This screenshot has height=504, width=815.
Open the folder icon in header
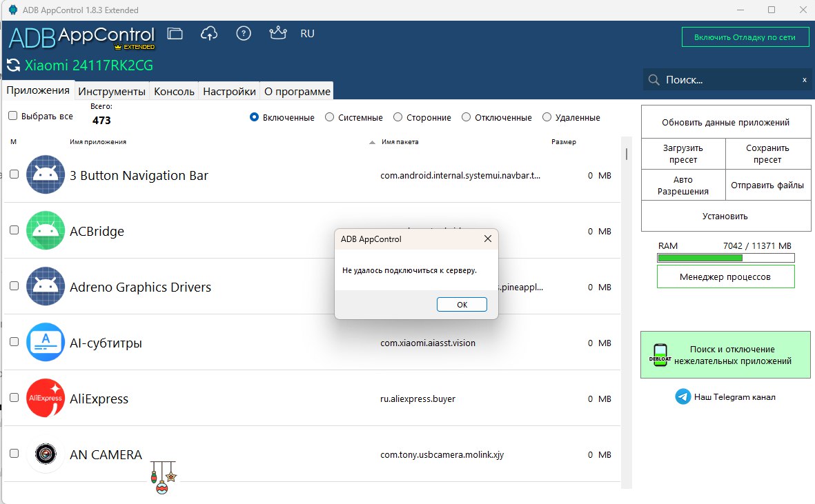coord(175,34)
